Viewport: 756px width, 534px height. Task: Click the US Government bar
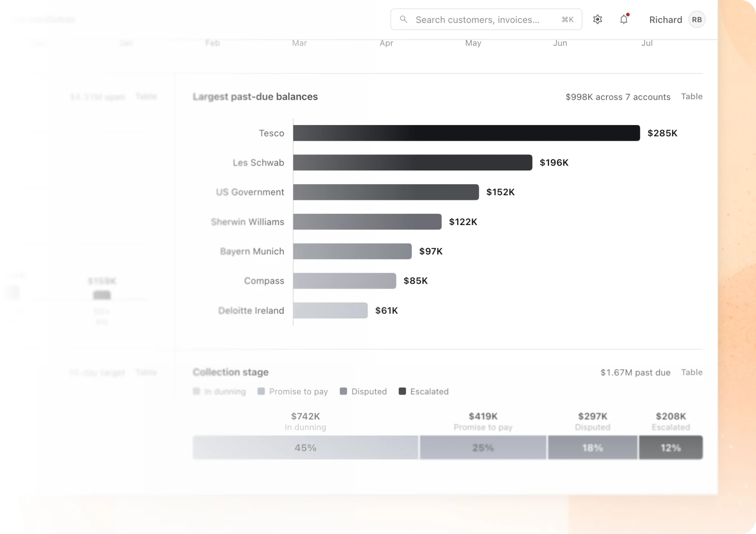(x=386, y=192)
